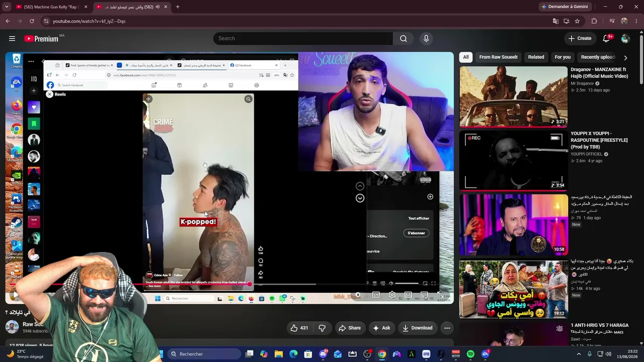644x362 pixels.
Task: Select the Related filter chip
Action: pyautogui.click(x=536, y=57)
